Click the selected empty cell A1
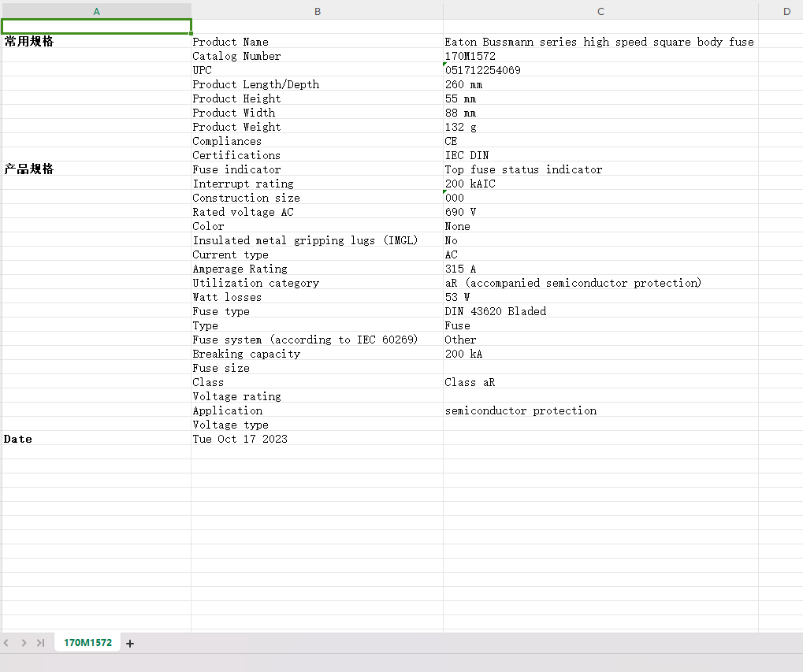 pyautogui.click(x=96, y=27)
